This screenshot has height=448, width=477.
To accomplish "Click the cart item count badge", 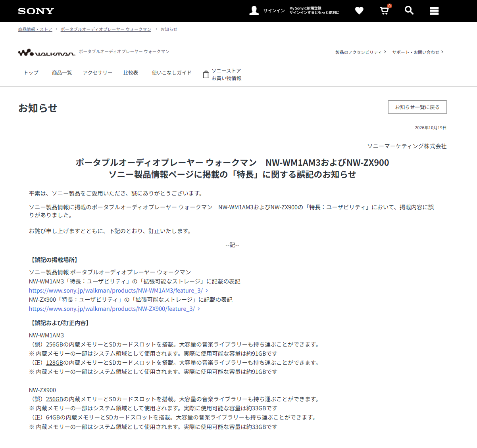I will 389,6.
